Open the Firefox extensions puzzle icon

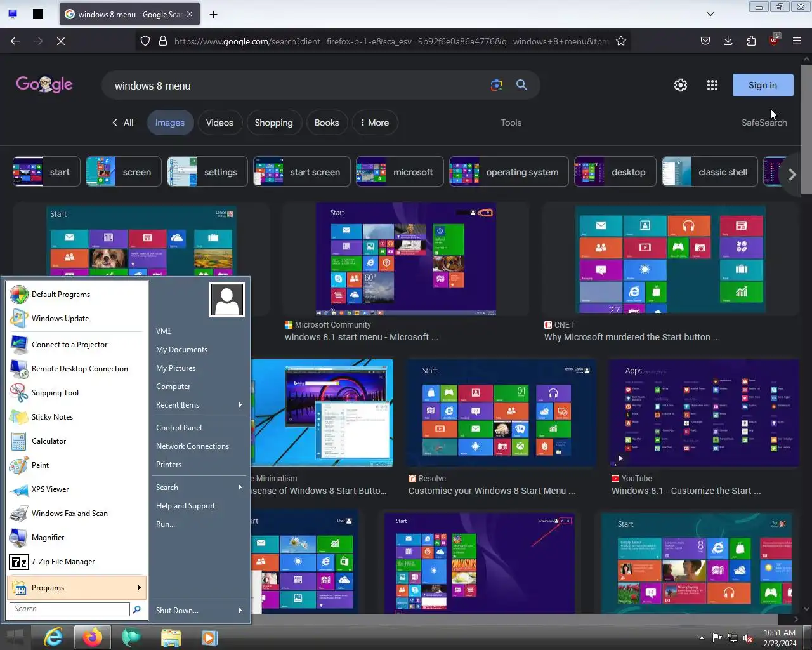tap(751, 41)
